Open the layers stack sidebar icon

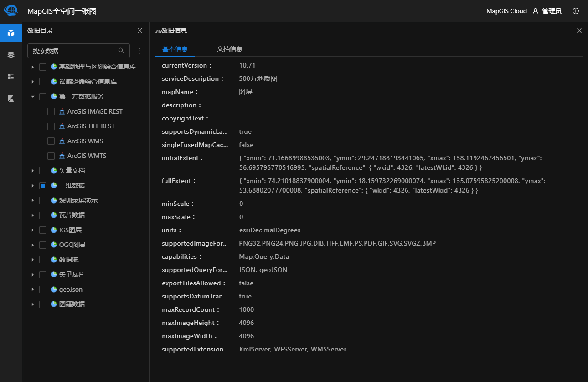point(11,55)
